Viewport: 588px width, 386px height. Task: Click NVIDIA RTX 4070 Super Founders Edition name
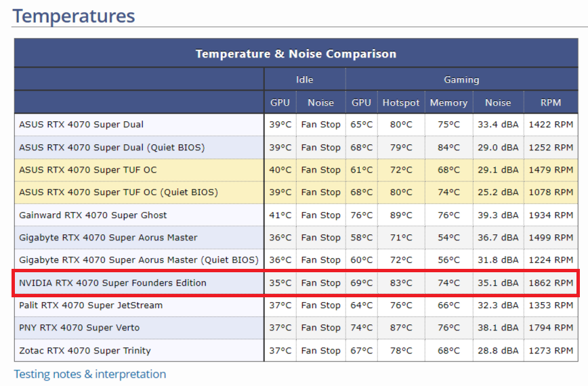coord(112,282)
